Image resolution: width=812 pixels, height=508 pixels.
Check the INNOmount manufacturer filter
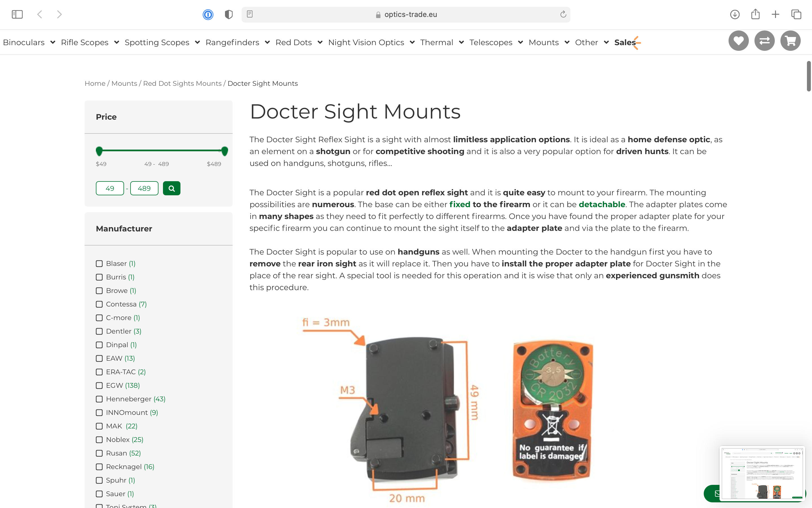tap(99, 413)
